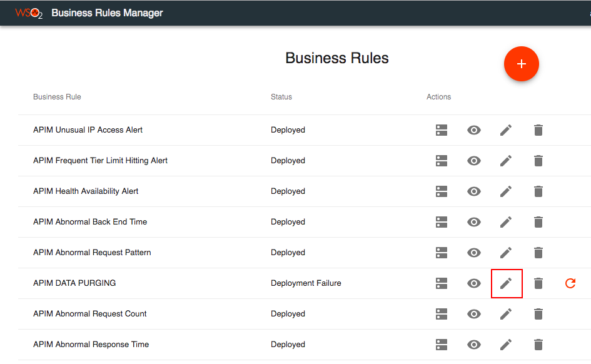Create a new rule with the orange plus button

pos(521,64)
